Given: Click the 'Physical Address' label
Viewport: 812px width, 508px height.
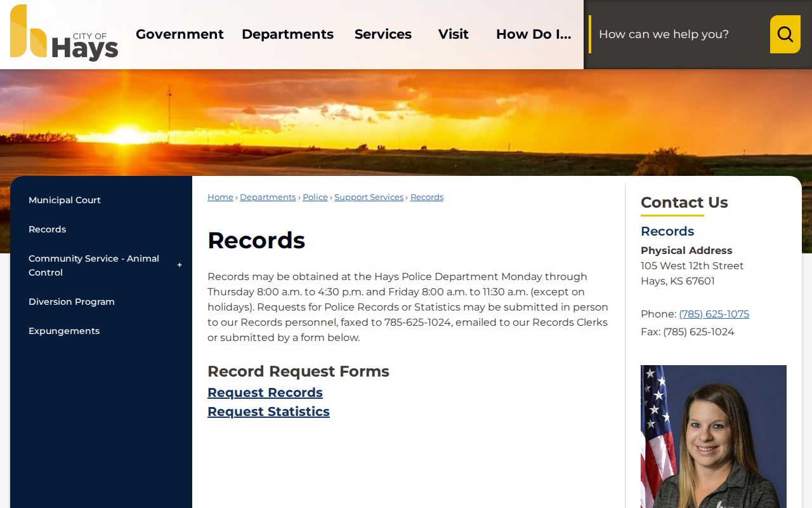Looking at the screenshot, I should point(686,251).
